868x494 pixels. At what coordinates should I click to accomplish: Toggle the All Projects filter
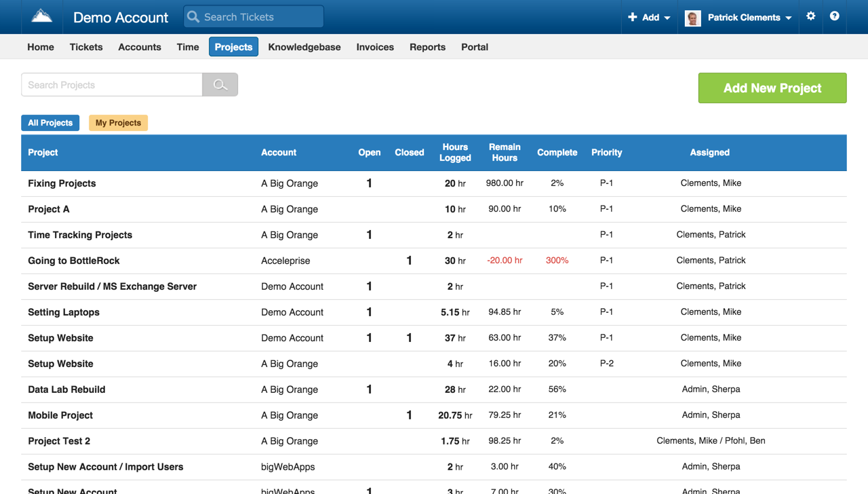pos(50,123)
